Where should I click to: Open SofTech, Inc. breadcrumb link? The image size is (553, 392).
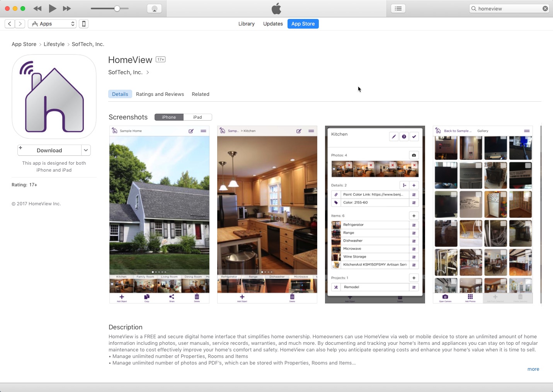click(x=88, y=44)
